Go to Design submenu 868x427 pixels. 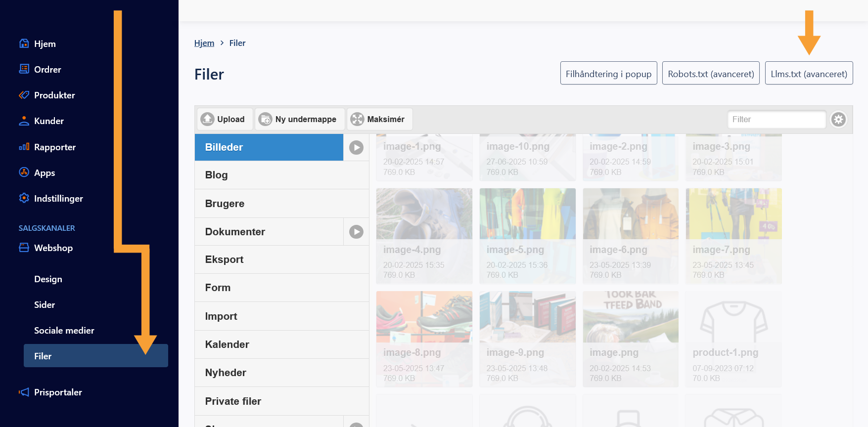(48, 279)
